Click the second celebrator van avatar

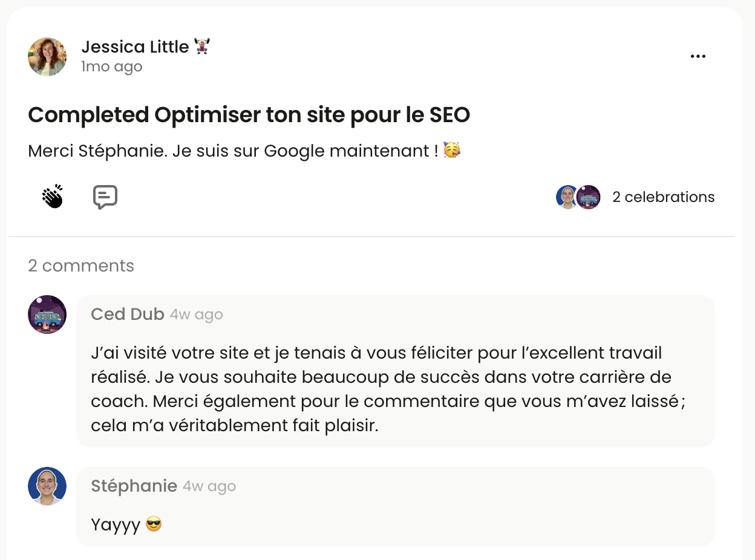(589, 197)
